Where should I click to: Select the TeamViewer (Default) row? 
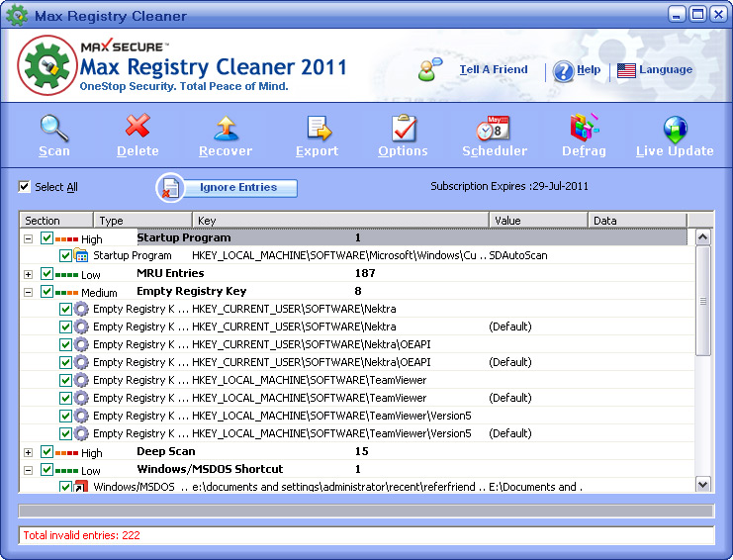coord(357,399)
